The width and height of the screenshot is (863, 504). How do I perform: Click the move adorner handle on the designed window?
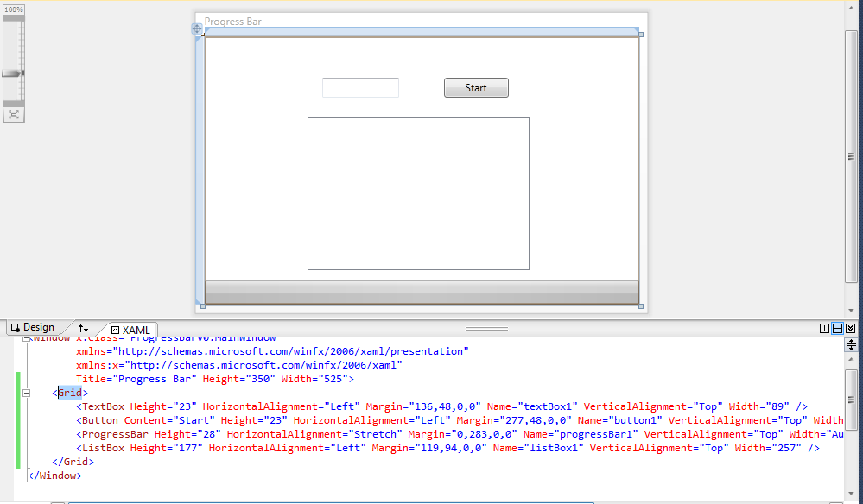point(197,28)
